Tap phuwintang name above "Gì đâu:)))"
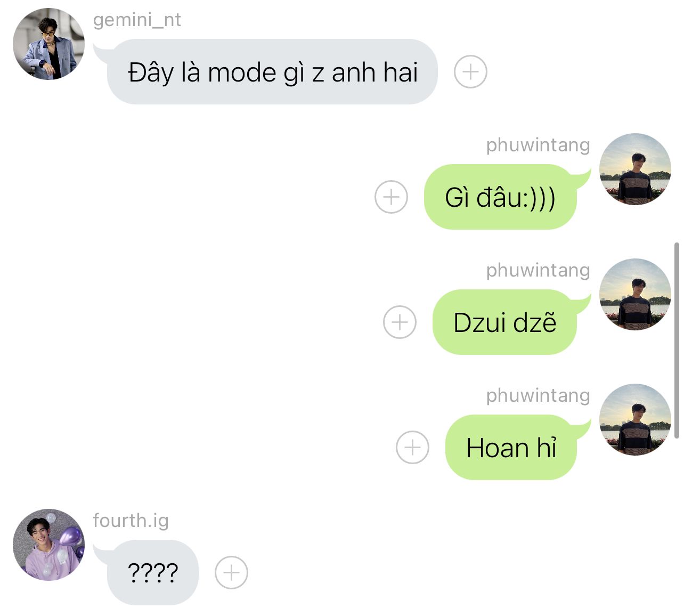 pos(538,145)
